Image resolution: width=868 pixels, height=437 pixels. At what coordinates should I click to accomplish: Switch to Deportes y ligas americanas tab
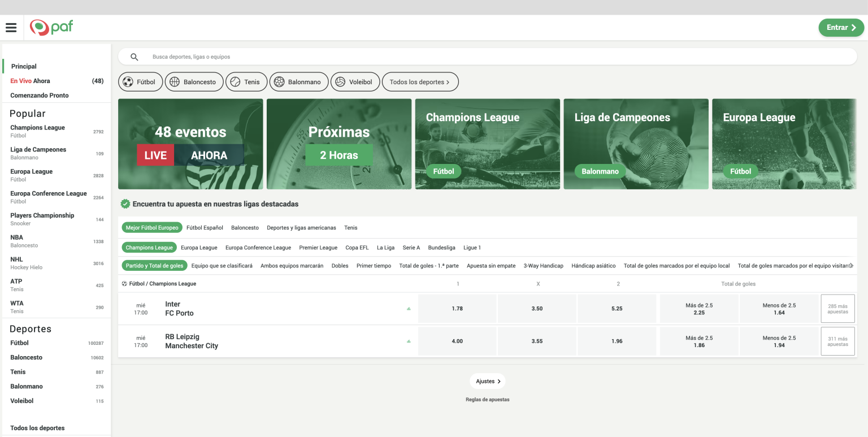pyautogui.click(x=301, y=228)
